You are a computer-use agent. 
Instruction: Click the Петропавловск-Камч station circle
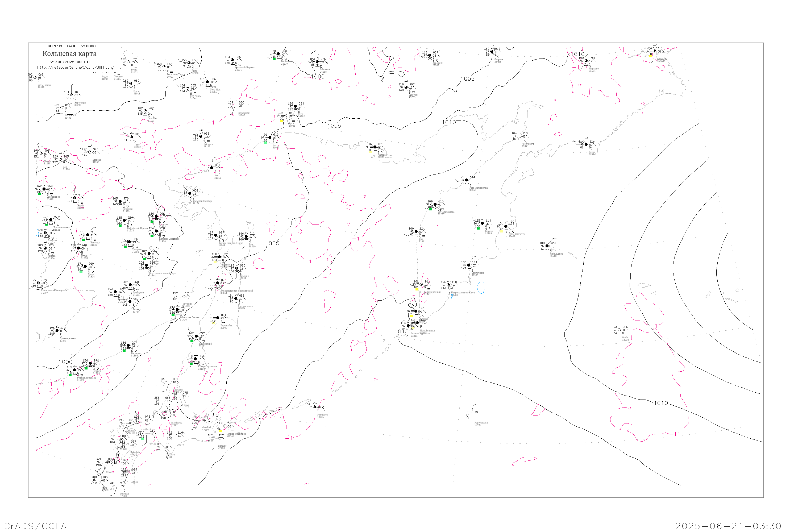(x=448, y=285)
